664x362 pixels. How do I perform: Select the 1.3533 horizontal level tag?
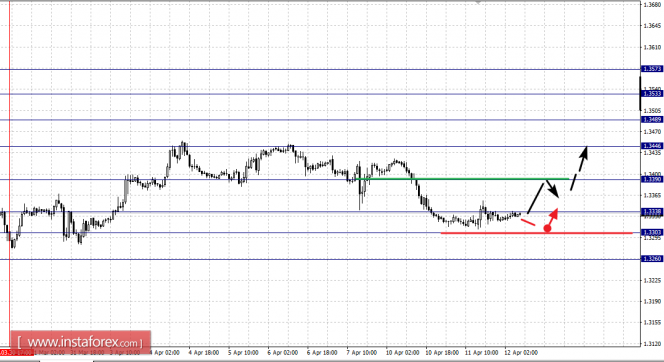pyautogui.click(x=652, y=94)
